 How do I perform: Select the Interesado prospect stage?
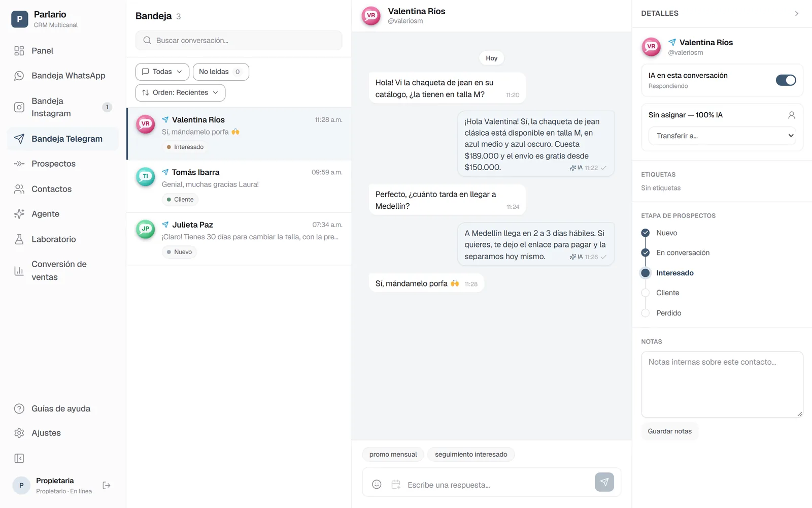[x=667, y=273]
